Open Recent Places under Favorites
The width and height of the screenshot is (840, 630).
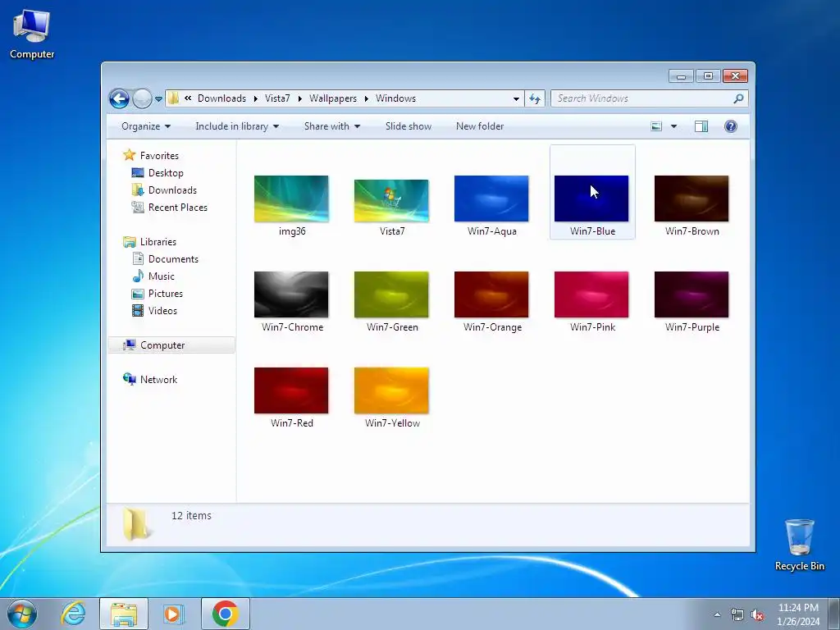coord(177,208)
